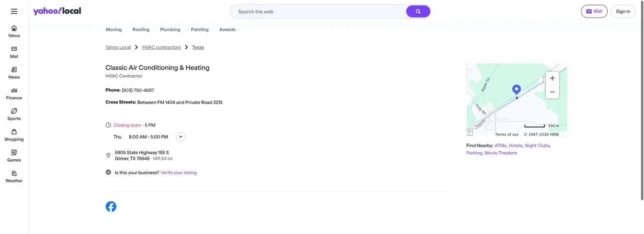
Task: Click the verified checkmark icon
Action: (x=108, y=172)
